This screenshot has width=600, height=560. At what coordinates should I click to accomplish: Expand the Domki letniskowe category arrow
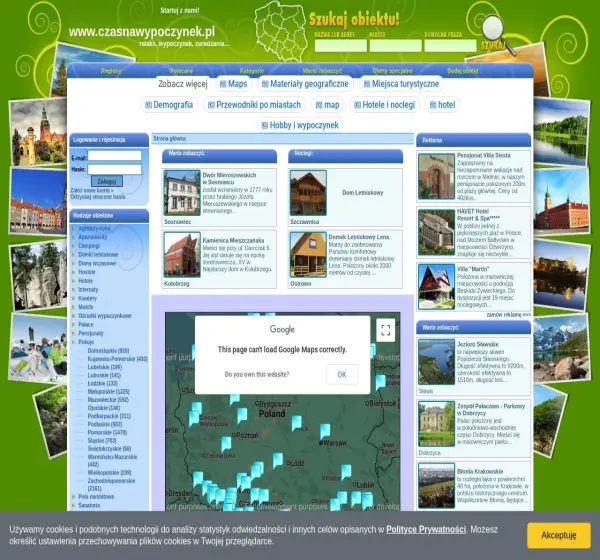pos(73,255)
